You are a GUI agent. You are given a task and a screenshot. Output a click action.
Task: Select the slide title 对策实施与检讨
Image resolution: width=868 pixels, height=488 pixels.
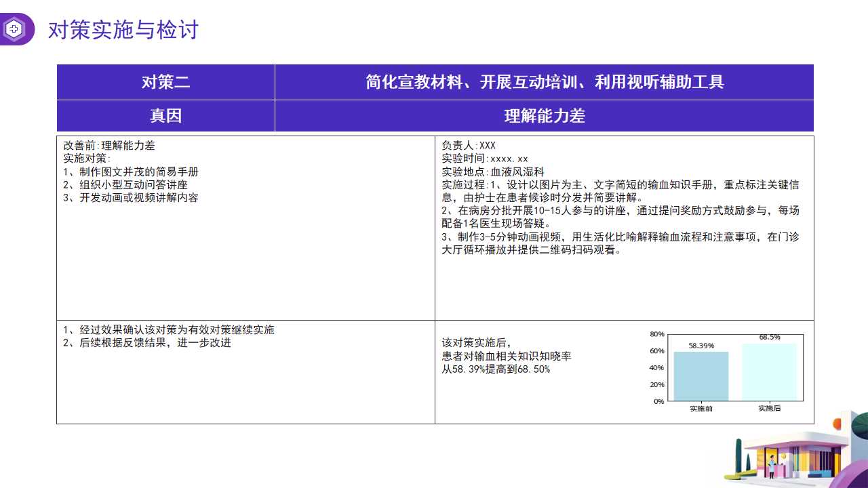click(x=123, y=30)
